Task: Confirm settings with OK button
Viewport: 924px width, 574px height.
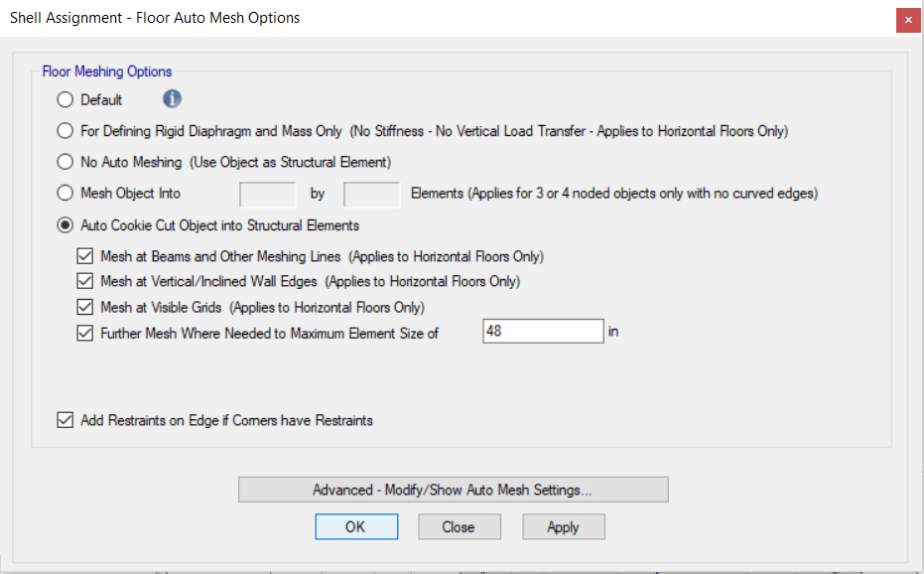Action: [x=356, y=526]
